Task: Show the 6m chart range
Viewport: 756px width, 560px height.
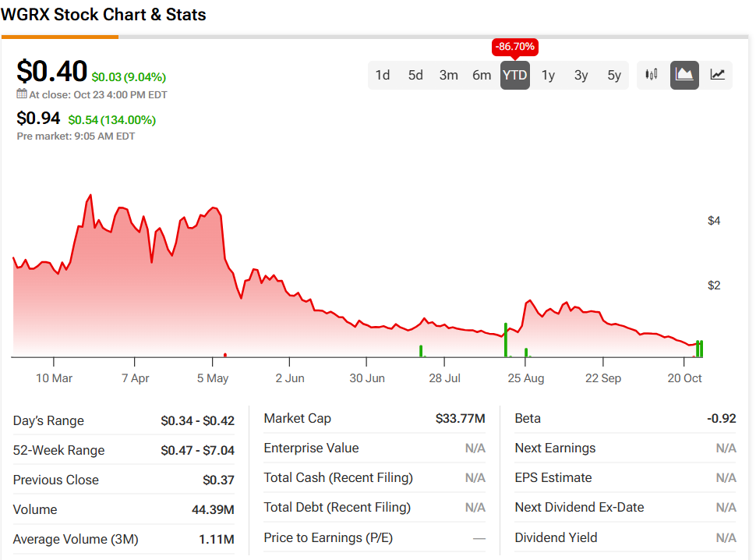Action: coord(482,75)
